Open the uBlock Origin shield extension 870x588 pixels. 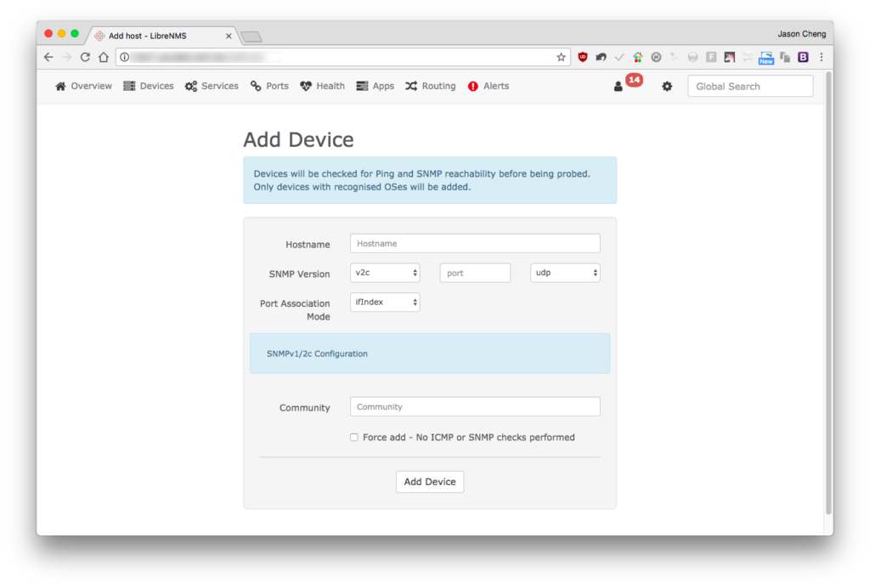click(x=583, y=57)
